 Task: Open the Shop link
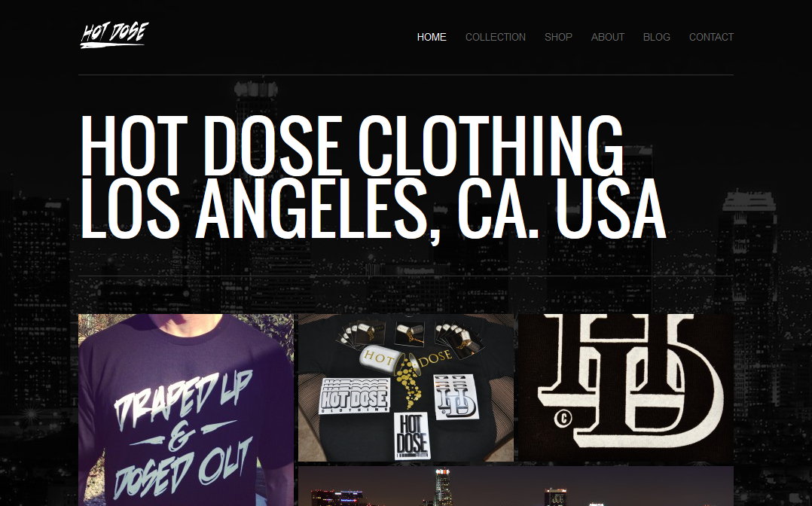coord(558,38)
